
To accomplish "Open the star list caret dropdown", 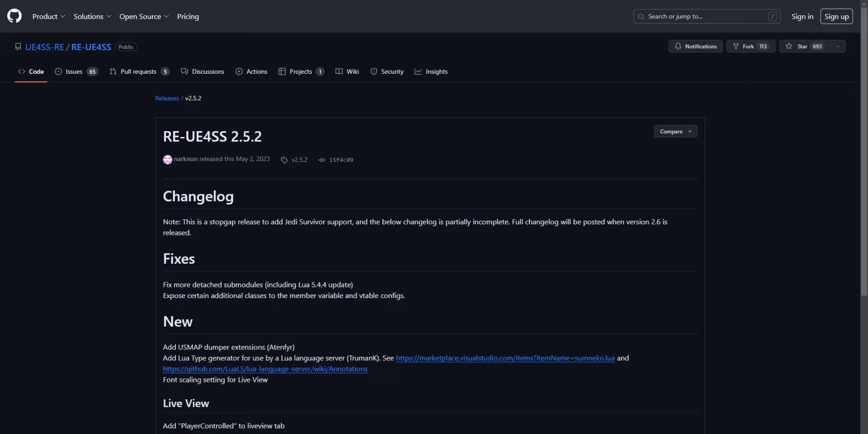I will [838, 46].
